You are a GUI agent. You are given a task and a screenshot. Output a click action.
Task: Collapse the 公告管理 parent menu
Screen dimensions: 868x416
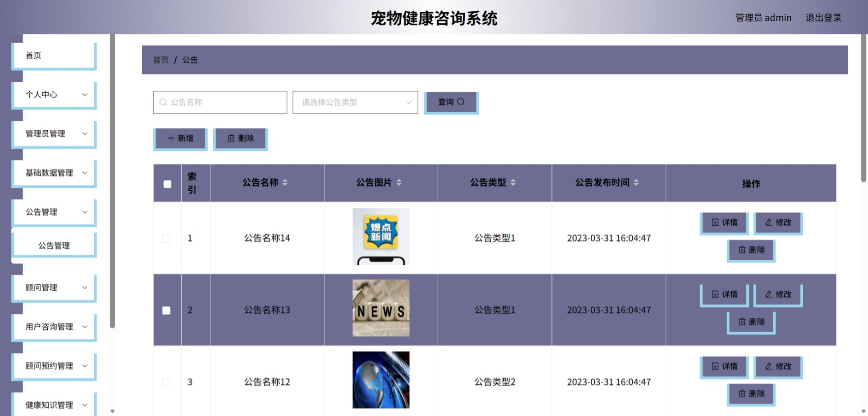(54, 212)
